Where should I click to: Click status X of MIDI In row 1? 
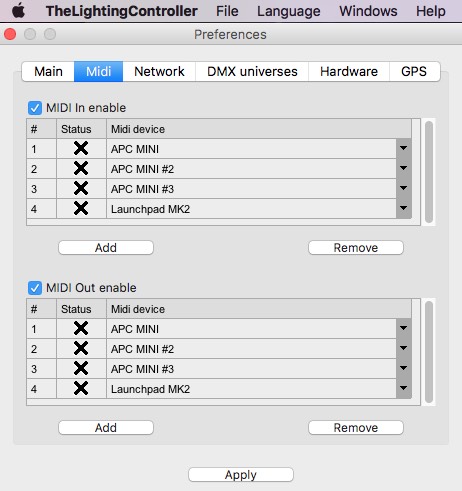tap(81, 148)
